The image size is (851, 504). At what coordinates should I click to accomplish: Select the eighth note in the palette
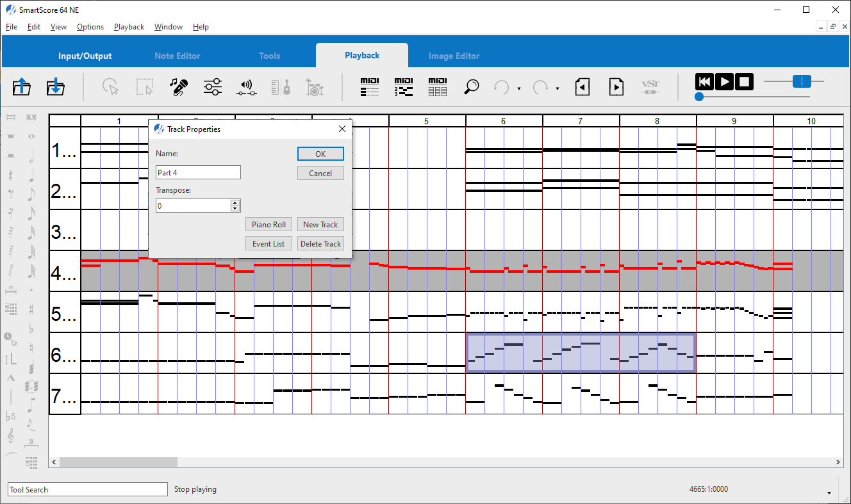click(31, 194)
